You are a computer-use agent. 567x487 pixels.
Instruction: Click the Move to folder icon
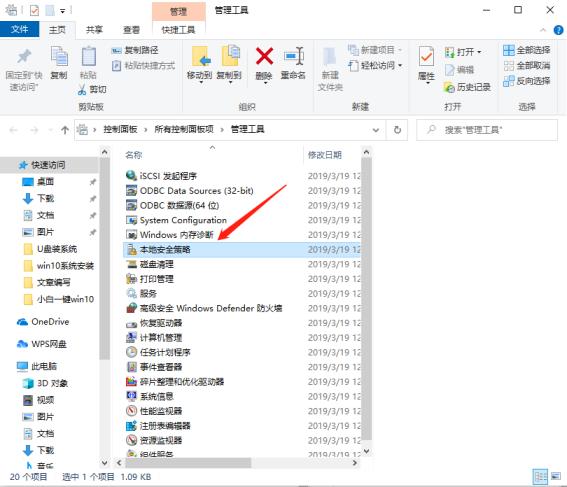click(x=201, y=56)
